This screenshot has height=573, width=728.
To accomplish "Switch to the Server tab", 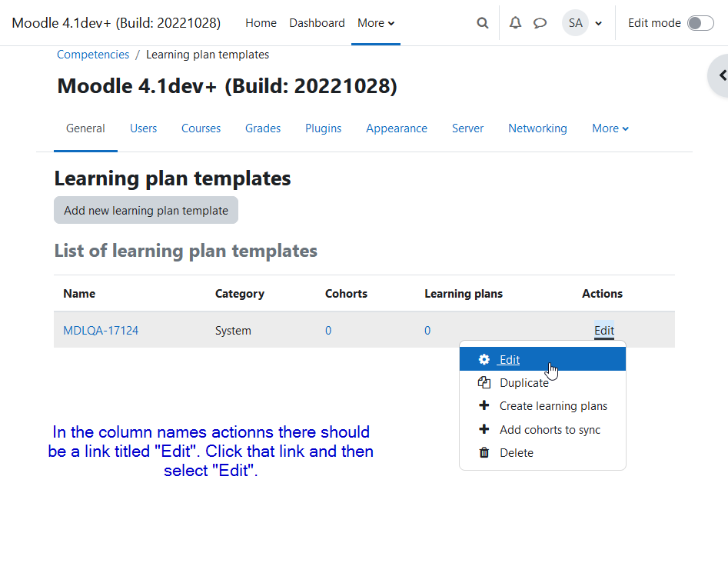I will [467, 128].
